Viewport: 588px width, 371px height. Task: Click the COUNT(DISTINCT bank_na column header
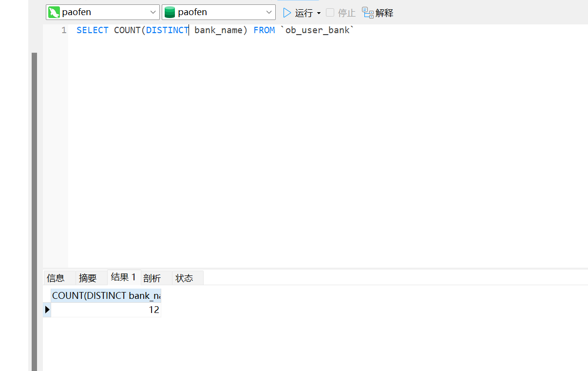click(106, 295)
